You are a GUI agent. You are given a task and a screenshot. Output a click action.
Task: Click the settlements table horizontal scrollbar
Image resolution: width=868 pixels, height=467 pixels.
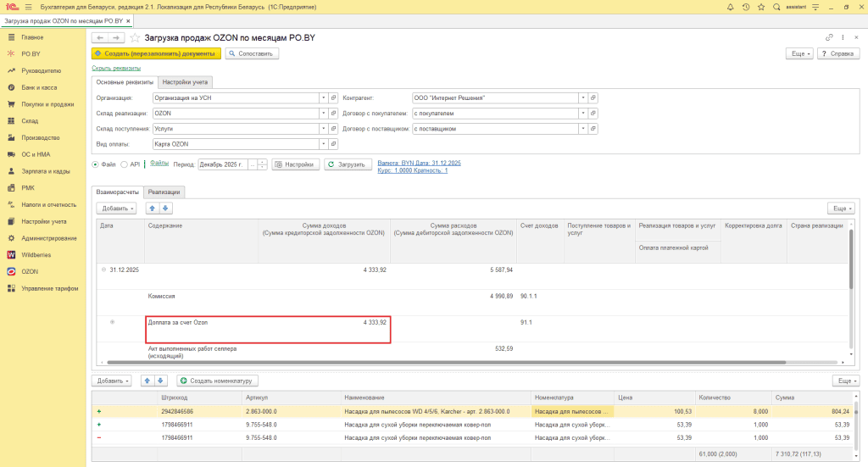(x=446, y=363)
